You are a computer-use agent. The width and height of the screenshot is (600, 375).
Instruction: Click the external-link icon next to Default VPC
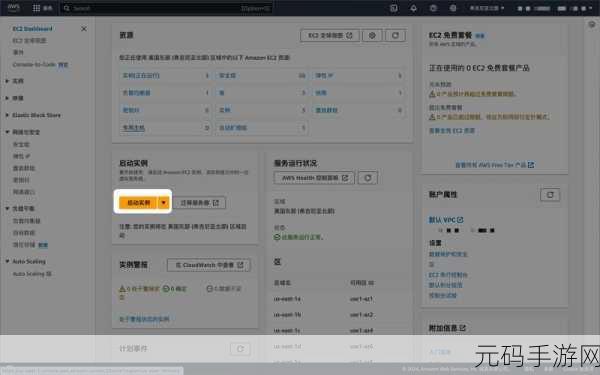[460, 220]
